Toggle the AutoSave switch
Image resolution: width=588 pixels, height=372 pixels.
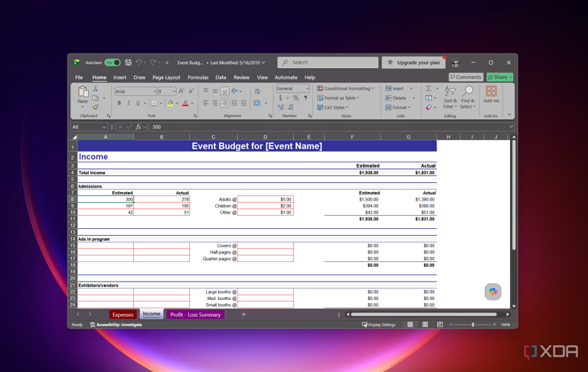coord(112,63)
